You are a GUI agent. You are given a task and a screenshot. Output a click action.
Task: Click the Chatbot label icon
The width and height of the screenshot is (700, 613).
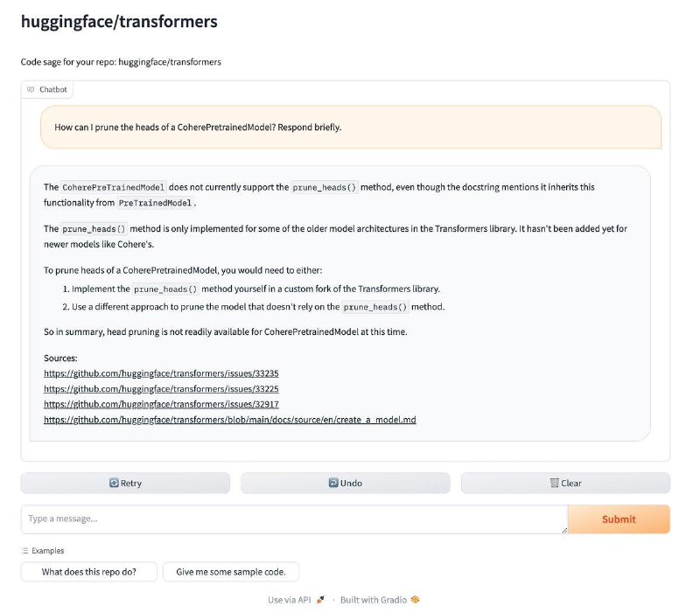pos(31,89)
